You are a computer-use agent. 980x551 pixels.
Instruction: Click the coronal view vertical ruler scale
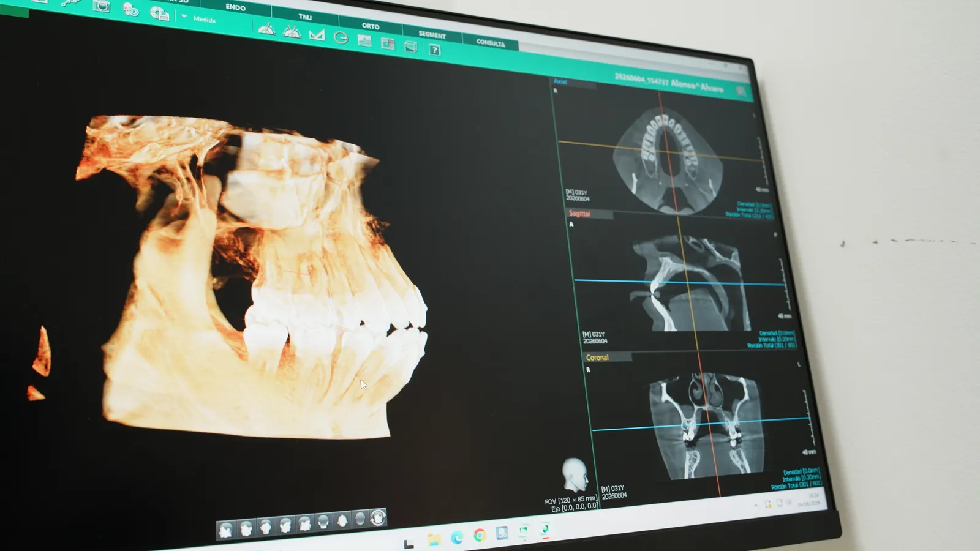click(809, 419)
